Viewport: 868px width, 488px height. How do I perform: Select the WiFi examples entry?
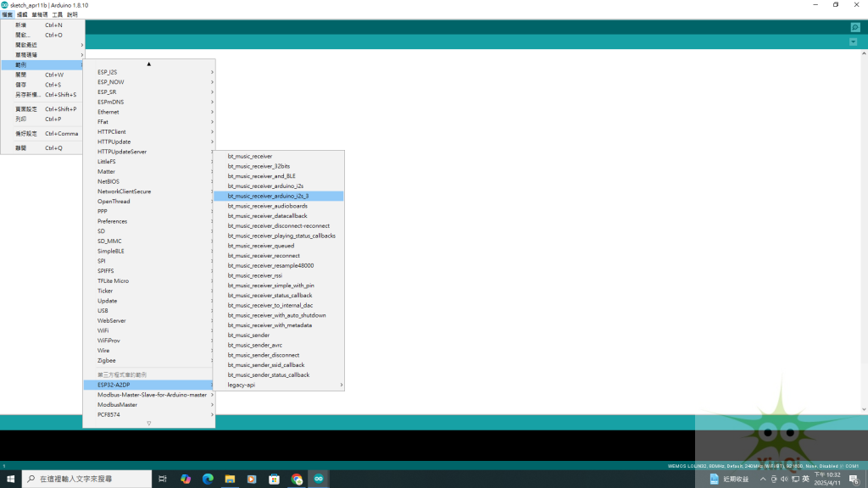point(149,330)
